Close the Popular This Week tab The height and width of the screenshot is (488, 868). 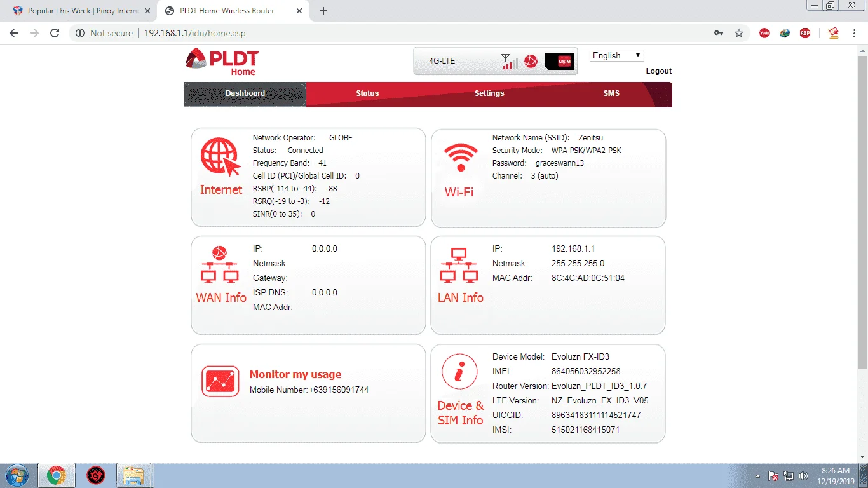[x=147, y=11]
